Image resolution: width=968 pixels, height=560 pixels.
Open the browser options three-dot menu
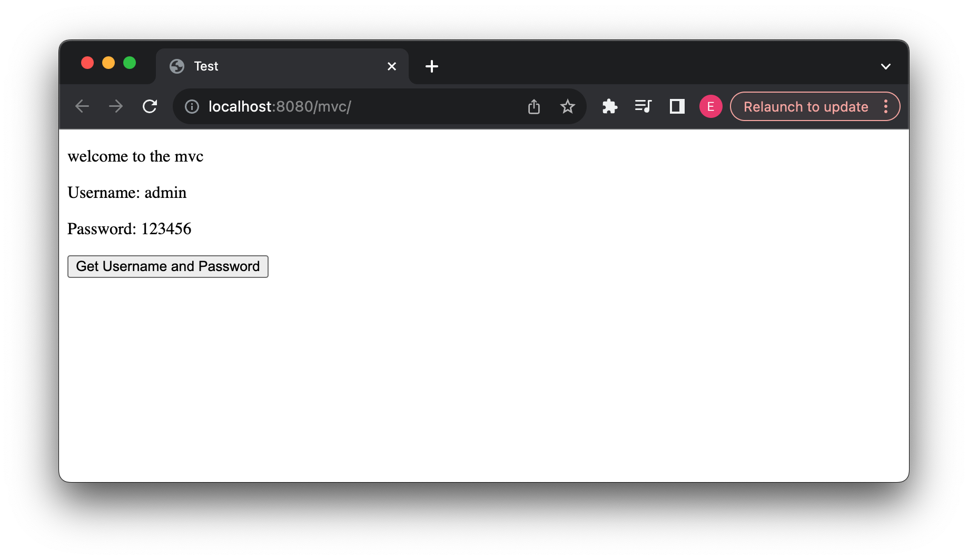coord(887,106)
